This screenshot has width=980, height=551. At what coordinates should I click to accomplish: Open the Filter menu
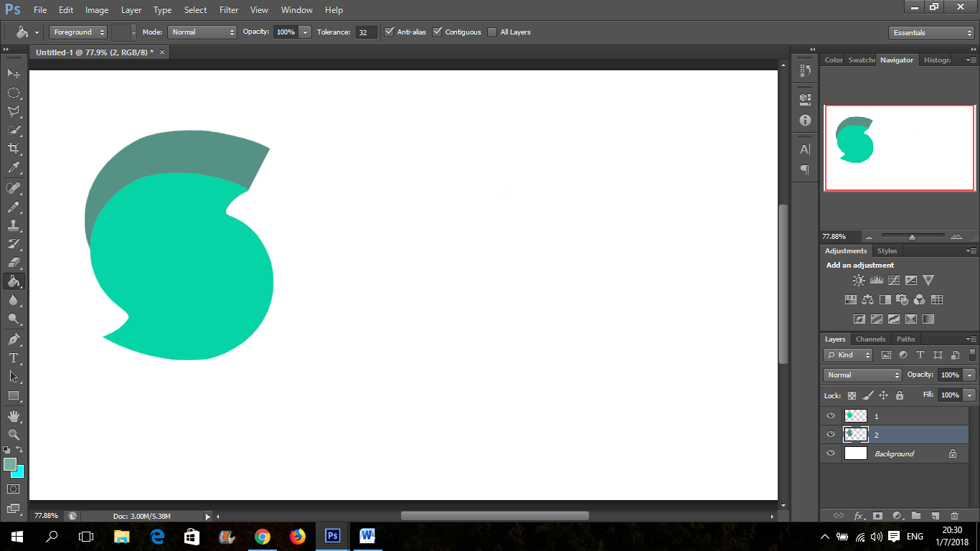click(229, 10)
